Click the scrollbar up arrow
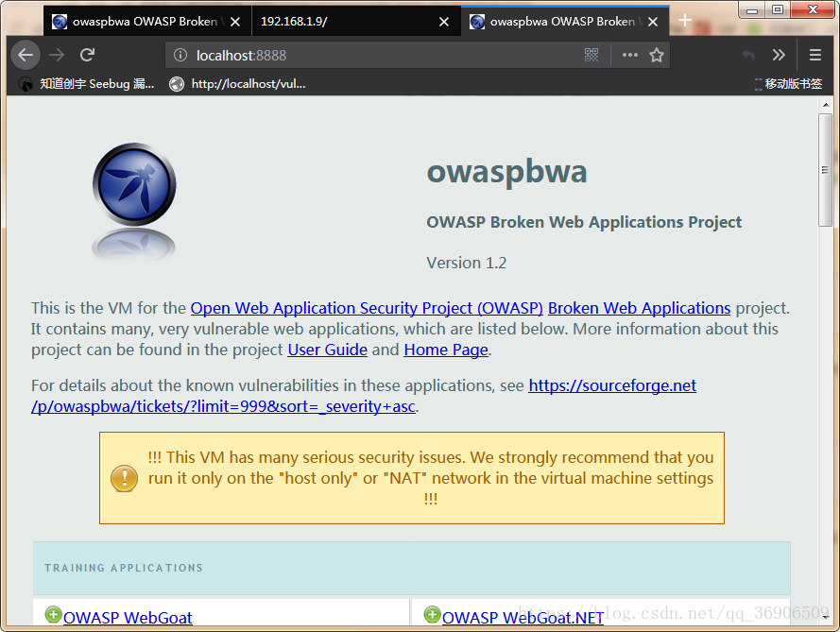Viewport: 840px width, 632px height. pyautogui.click(x=826, y=105)
